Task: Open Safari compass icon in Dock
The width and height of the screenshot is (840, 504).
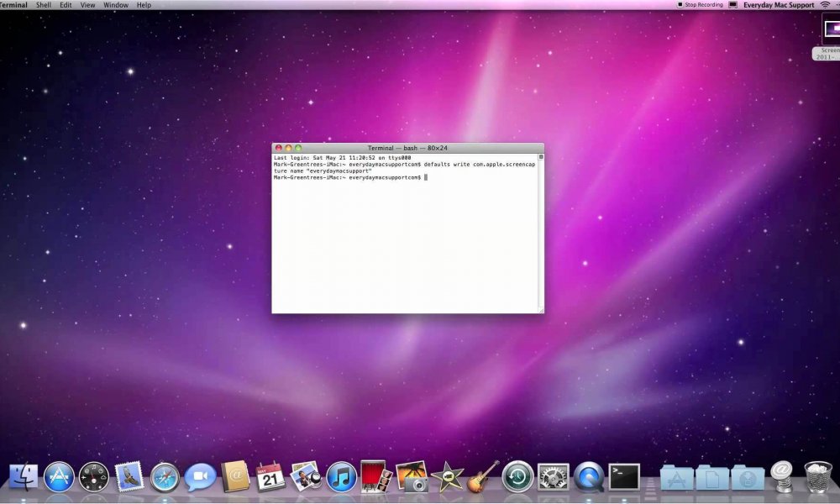Action: (x=165, y=477)
